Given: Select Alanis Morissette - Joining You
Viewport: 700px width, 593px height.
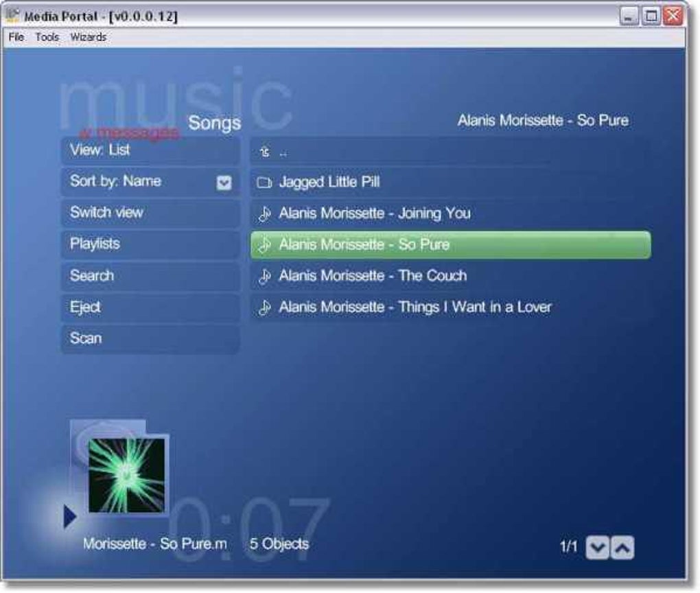Looking at the screenshot, I should point(450,213).
